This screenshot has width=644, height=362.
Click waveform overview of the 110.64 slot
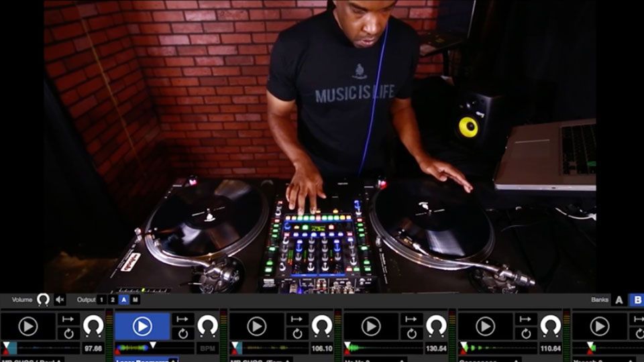(x=498, y=349)
